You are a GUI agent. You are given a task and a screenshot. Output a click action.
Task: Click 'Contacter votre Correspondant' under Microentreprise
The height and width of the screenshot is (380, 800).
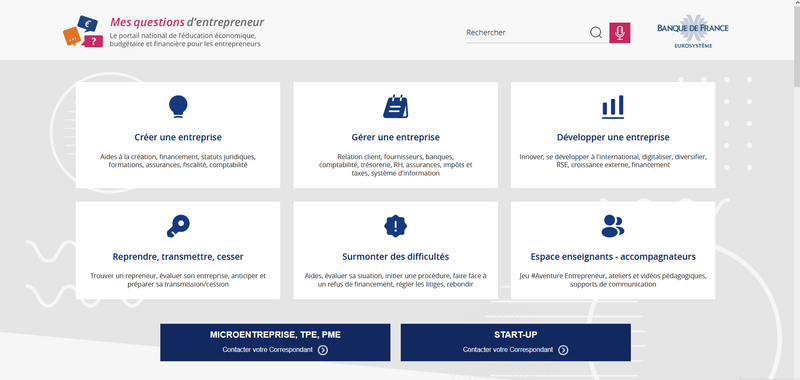click(267, 350)
